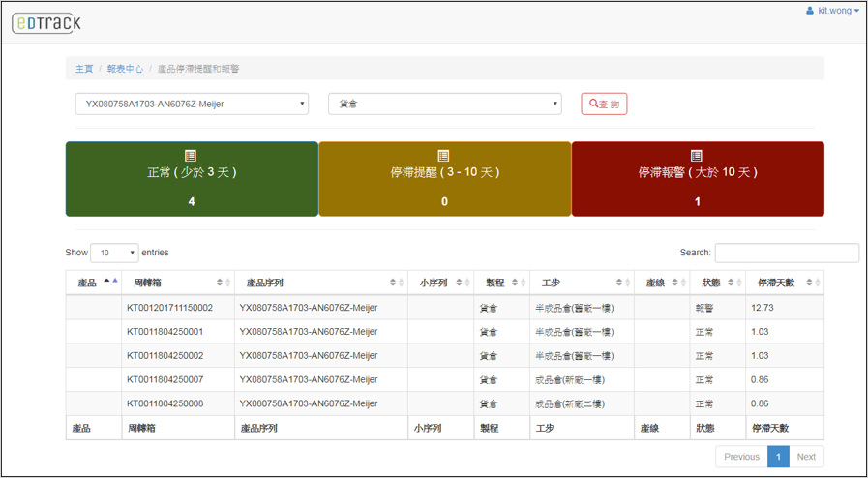The width and height of the screenshot is (868, 478).
Task: Sort table by 產品 column sort icon
Action: 110,282
